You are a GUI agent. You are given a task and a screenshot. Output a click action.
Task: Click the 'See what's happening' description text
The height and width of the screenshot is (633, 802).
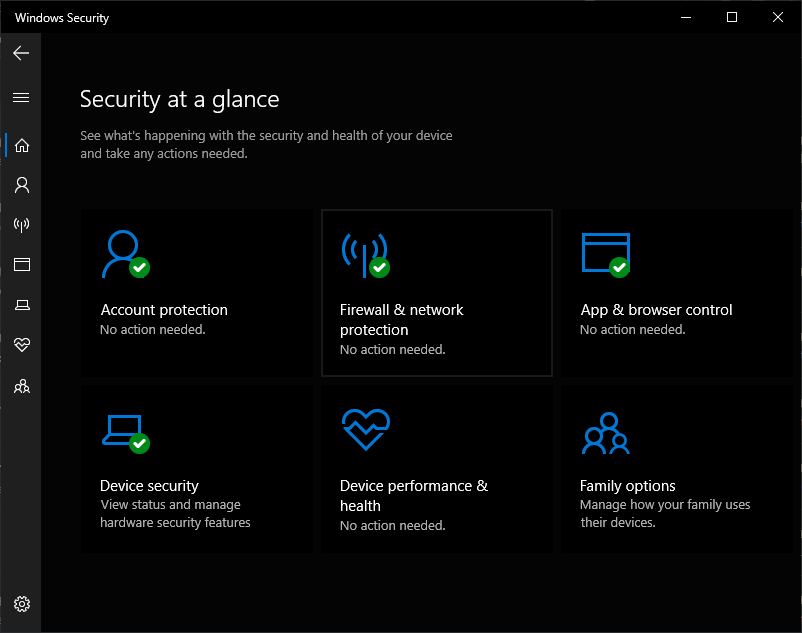tap(266, 145)
